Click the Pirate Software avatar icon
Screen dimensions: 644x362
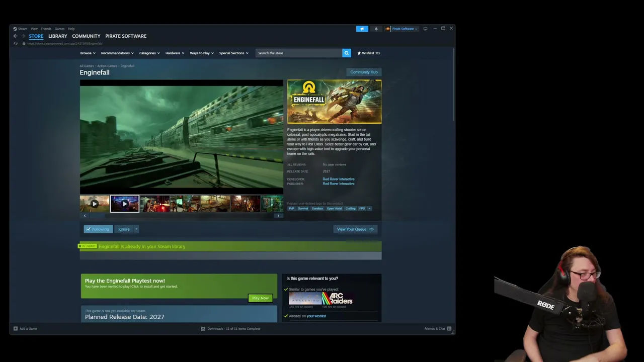388,29
